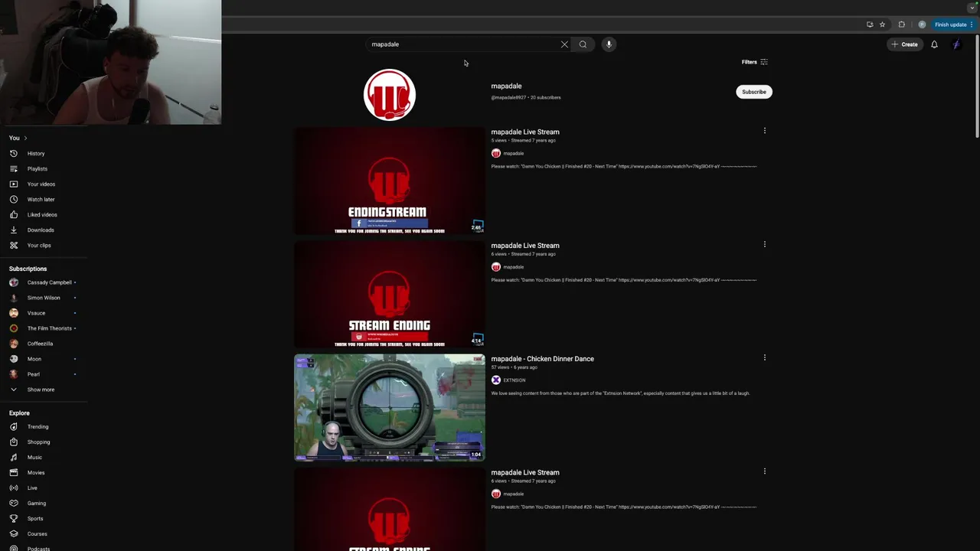Open the notifications bell

pyautogui.click(x=934, y=44)
